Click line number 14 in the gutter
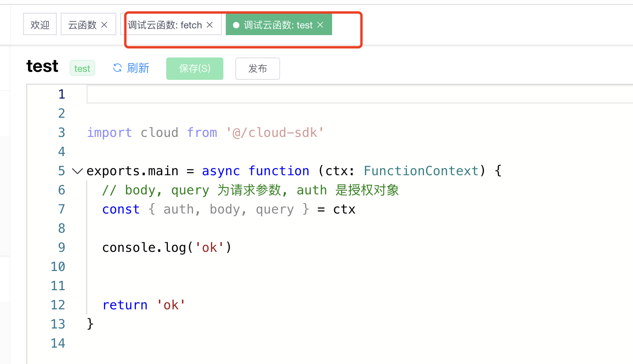Image resolution: width=633 pixels, height=364 pixels. [58, 343]
